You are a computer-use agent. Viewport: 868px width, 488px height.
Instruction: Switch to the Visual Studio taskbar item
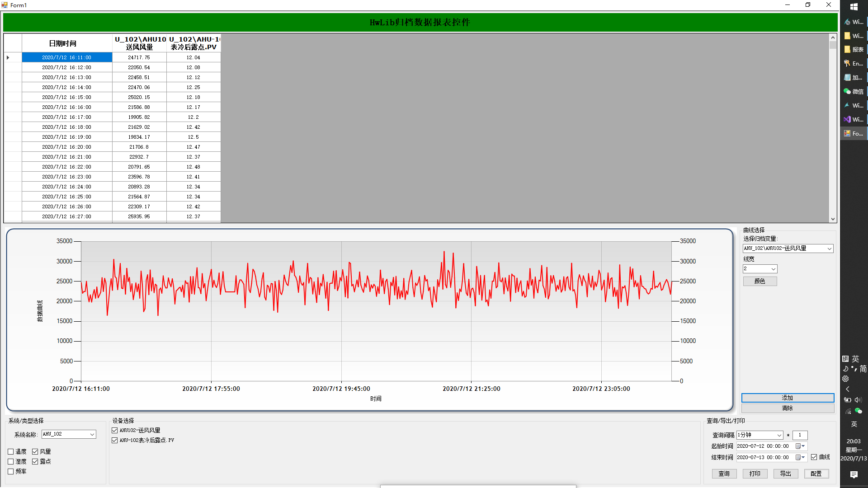(x=854, y=119)
